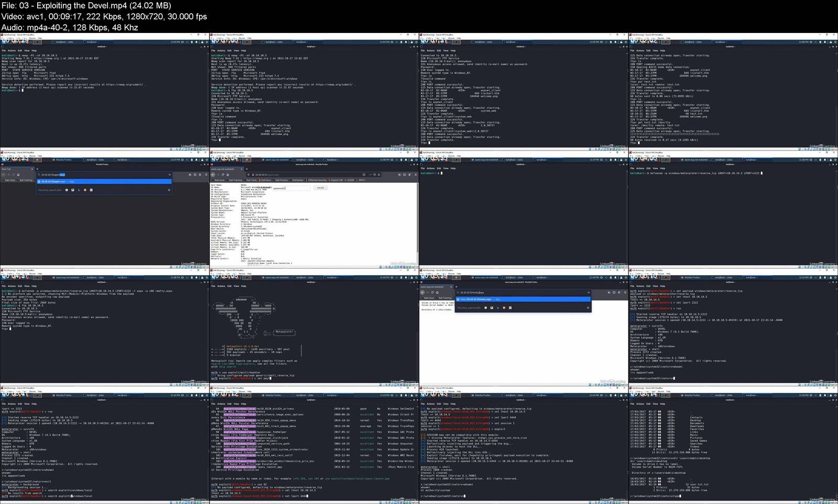Open thumbnail running ms10_015 exploit session
Image resolution: width=838 pixels, height=504 pixels.
click(x=523, y=445)
